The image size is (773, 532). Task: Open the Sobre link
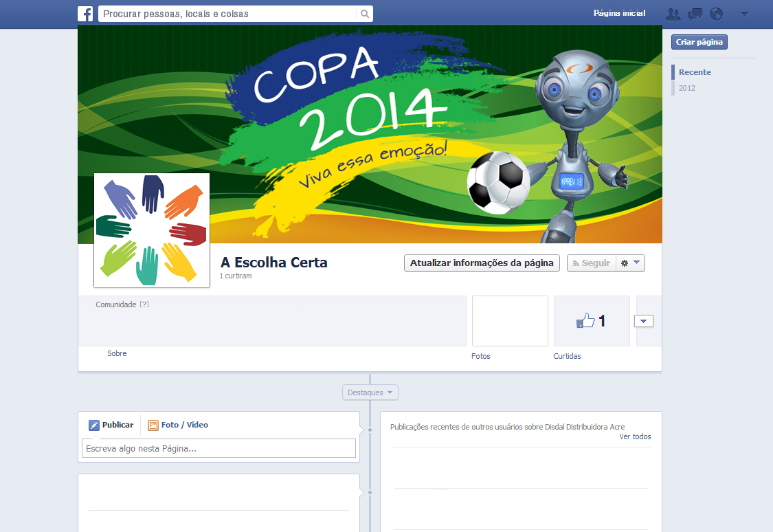117,353
